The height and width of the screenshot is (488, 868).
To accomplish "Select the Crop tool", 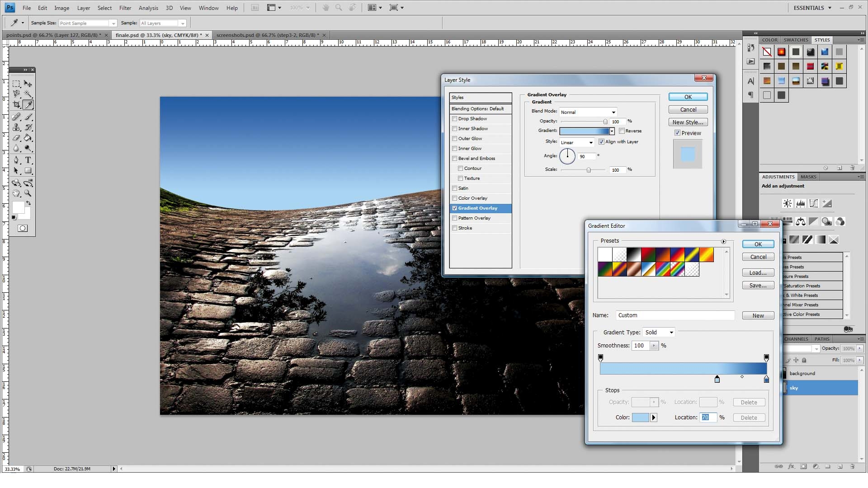I will pos(16,105).
